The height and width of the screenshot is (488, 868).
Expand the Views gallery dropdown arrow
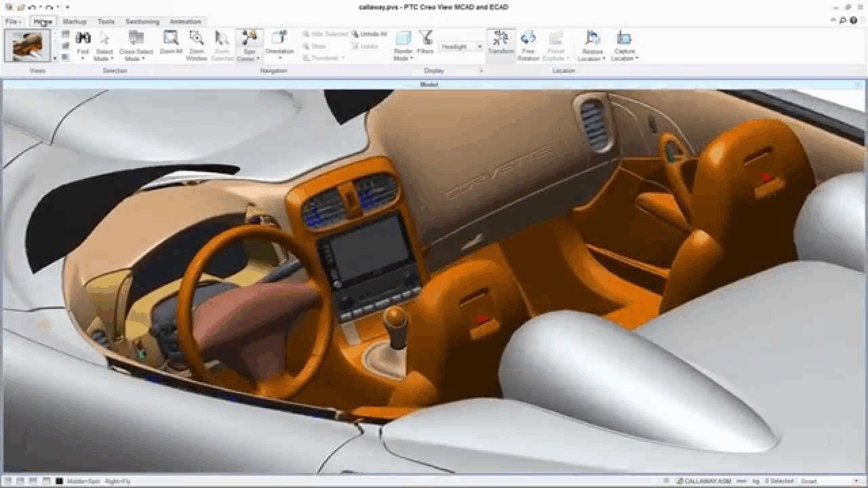pyautogui.click(x=55, y=58)
